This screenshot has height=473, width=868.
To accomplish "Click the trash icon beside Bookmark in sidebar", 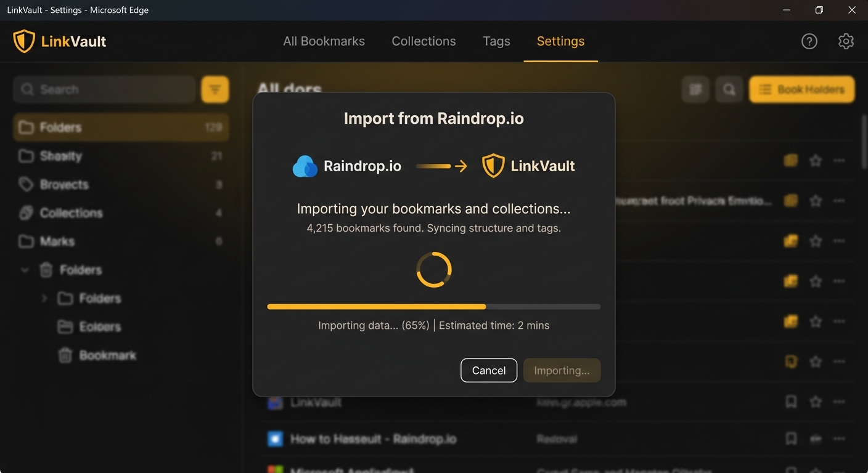I will (x=65, y=355).
